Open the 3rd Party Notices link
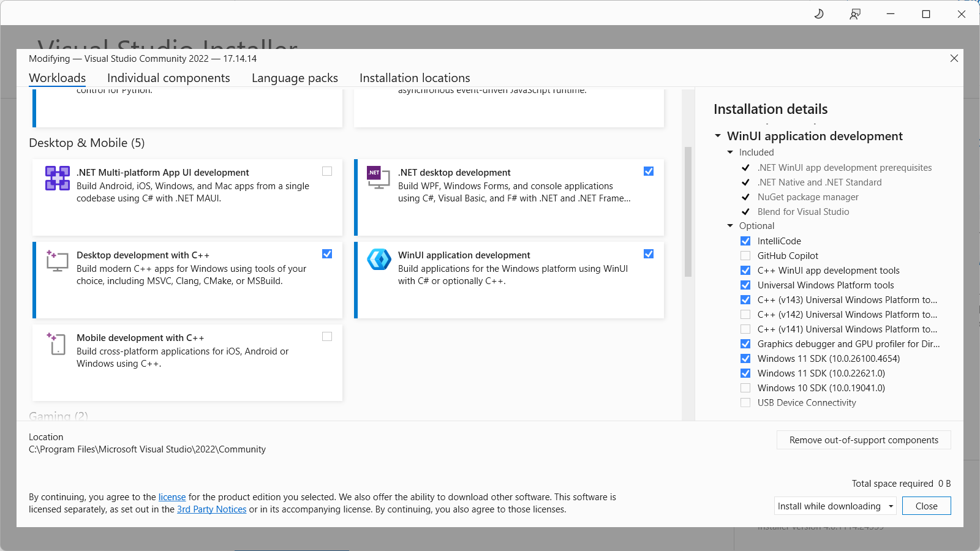This screenshot has height=551, width=980. (x=211, y=509)
